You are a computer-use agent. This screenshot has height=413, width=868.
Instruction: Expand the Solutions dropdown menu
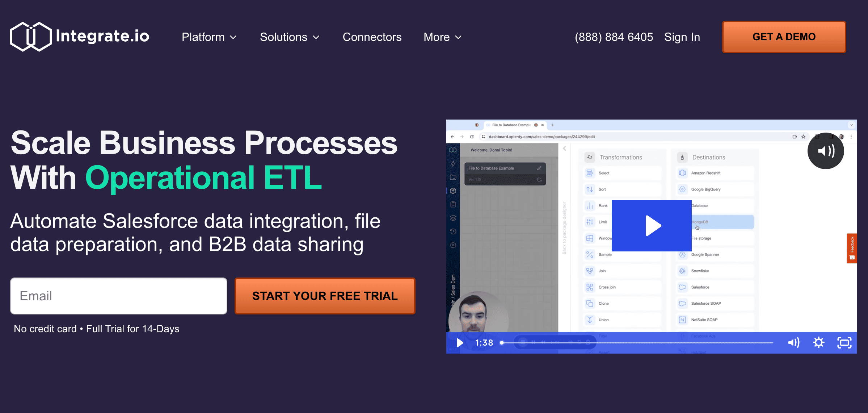coord(289,37)
